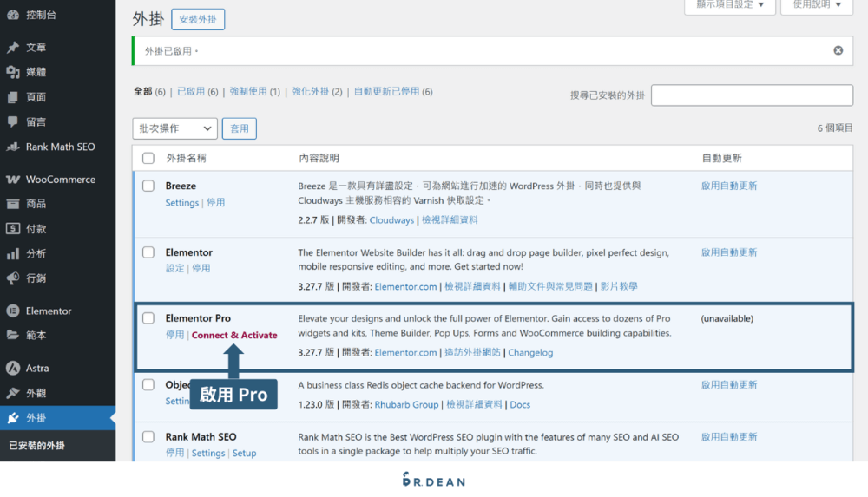Screen dimensions: 868x497
Task: Click the 分析 analytics bar chart icon
Action: (x=13, y=254)
